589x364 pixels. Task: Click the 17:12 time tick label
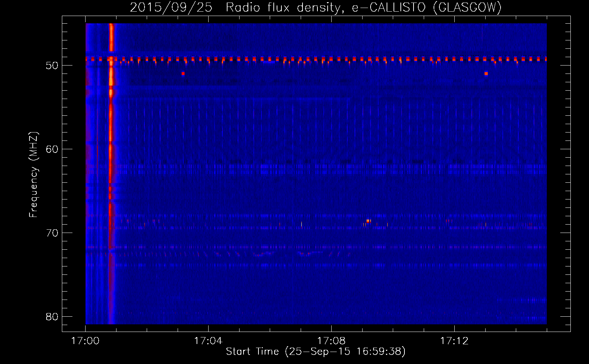454,341
